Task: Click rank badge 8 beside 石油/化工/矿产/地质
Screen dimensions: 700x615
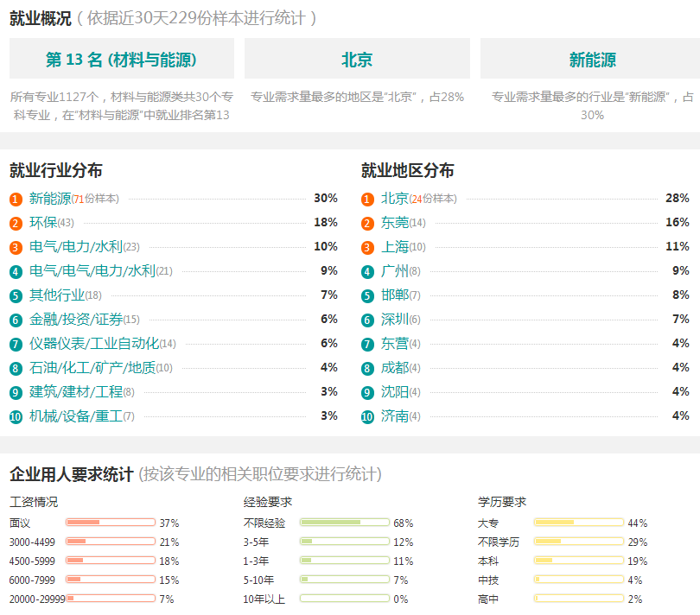Action: [16, 368]
